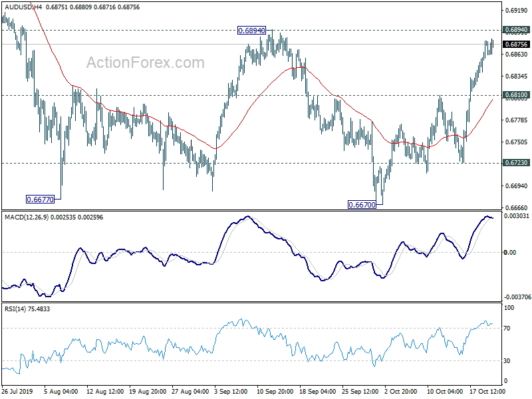This screenshot has width=532, height=399.
Task: Click the RSI 30 level label
Action: point(507,360)
